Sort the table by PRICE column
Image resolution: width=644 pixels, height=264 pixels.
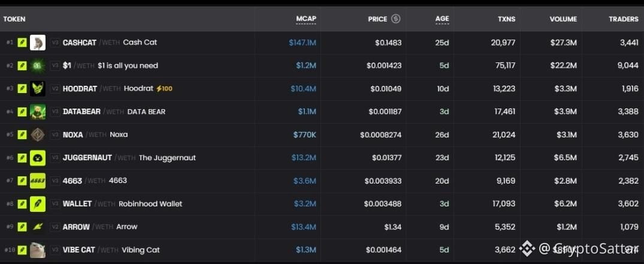(377, 19)
